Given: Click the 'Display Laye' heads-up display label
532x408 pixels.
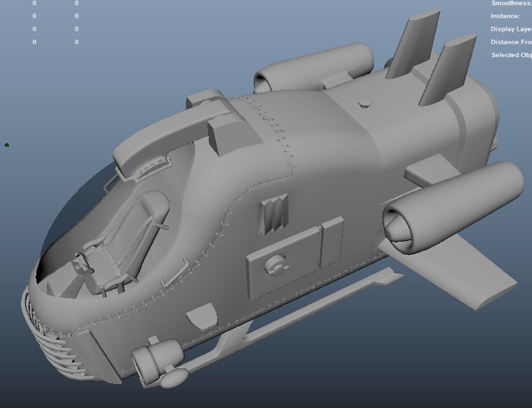Looking at the screenshot, I should click(511, 29).
